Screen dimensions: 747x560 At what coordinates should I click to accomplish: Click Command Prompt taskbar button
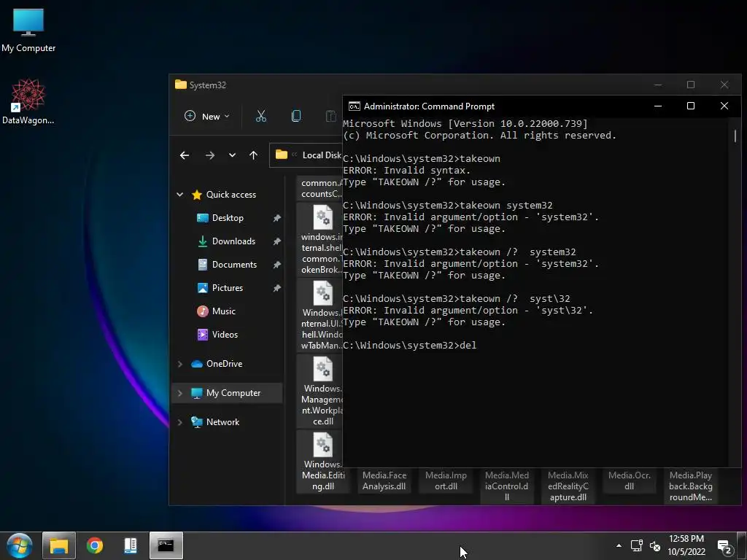coord(166,545)
